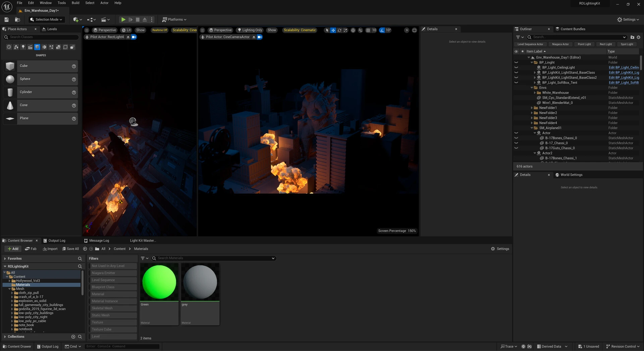Viewport: 644px width, 351px height.
Task: Click the Shapes category icon in Place Actors
Action: (x=37, y=47)
